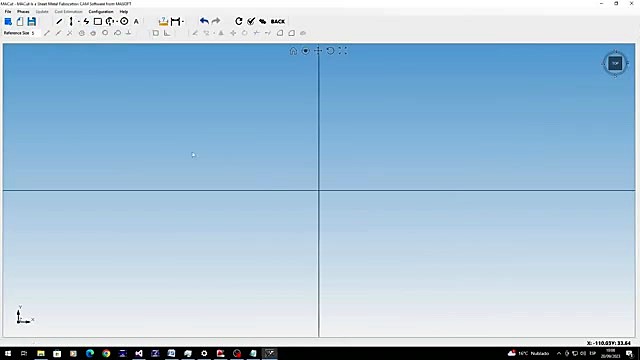Expand dropdown beside vertical line tool
Screen dimensions: 640x360
click(78, 22)
